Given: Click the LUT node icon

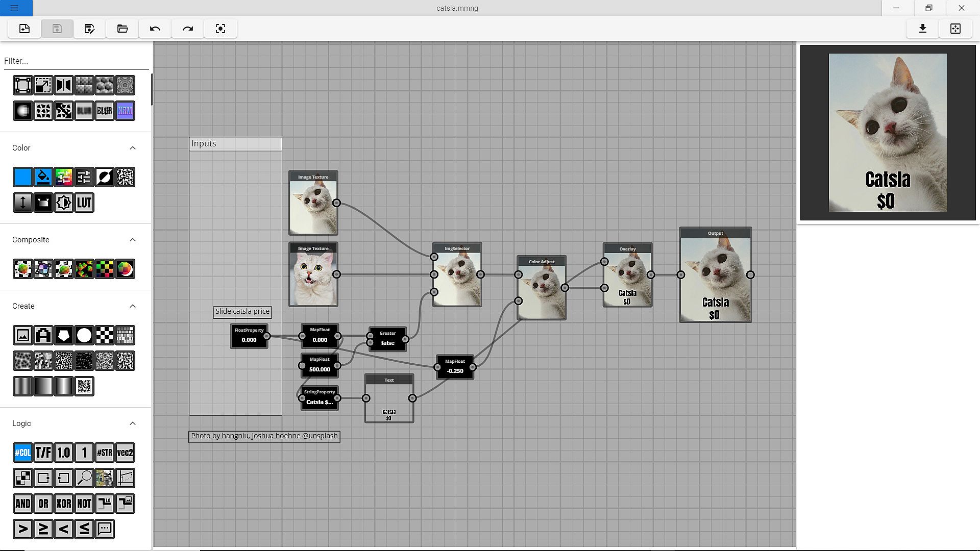Looking at the screenshot, I should (84, 203).
